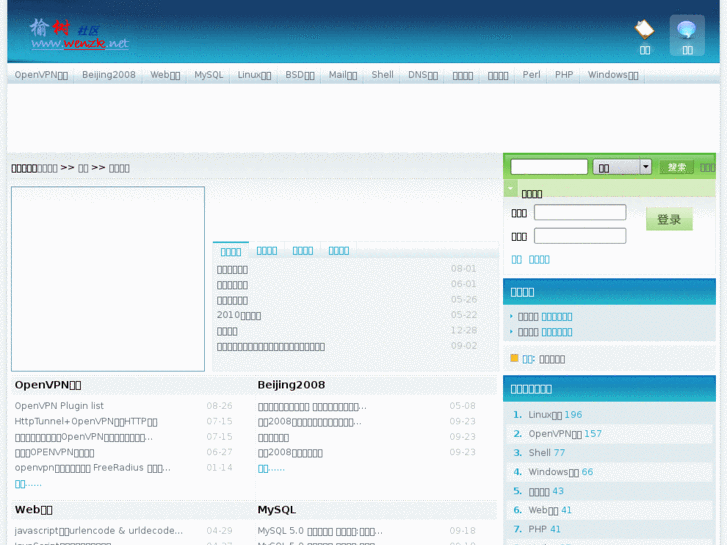Image resolution: width=727 pixels, height=545 pixels.
Task: Open the OpenVPN section heading
Action: 48,385
